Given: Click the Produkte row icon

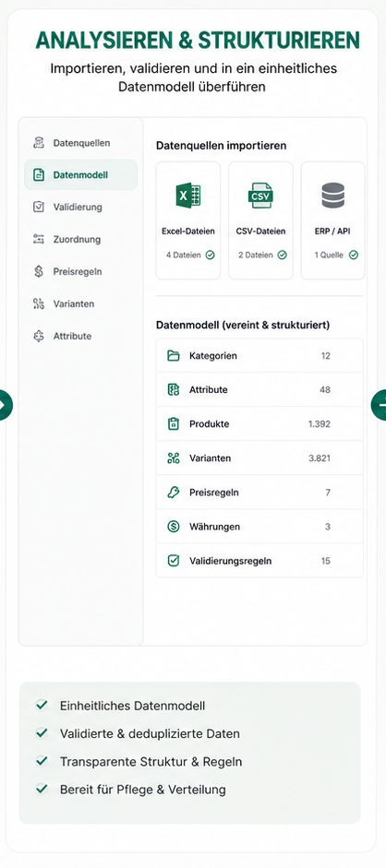Looking at the screenshot, I should coord(174,424).
